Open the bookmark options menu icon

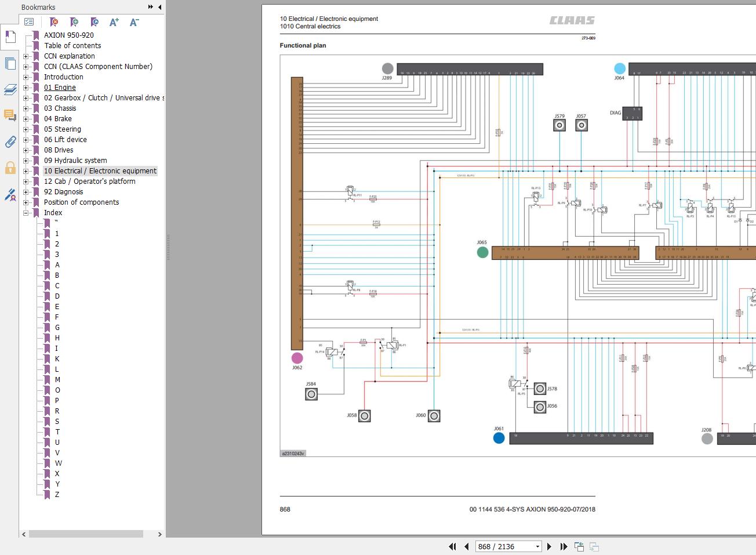[29, 22]
